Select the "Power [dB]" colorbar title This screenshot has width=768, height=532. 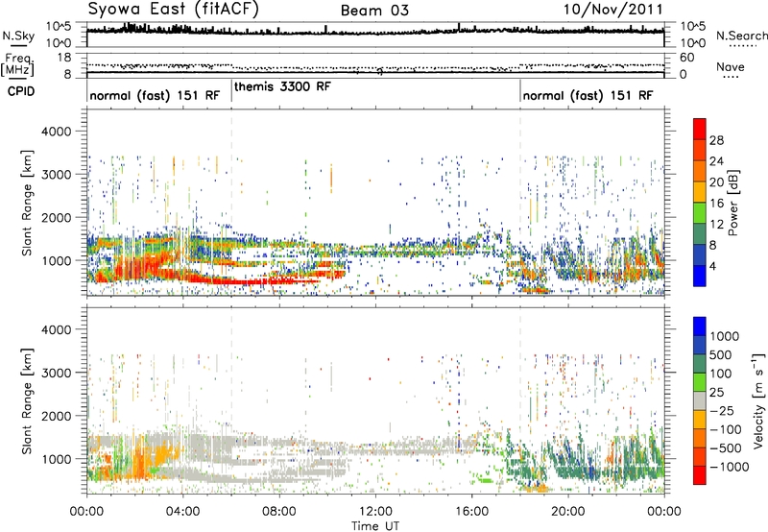733,203
